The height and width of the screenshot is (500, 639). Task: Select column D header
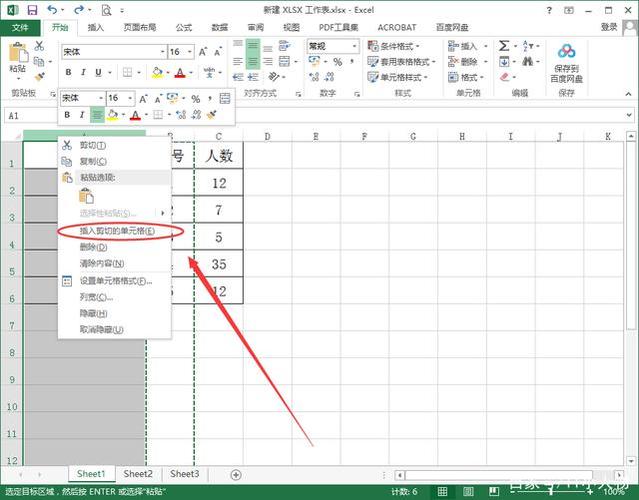(267, 136)
